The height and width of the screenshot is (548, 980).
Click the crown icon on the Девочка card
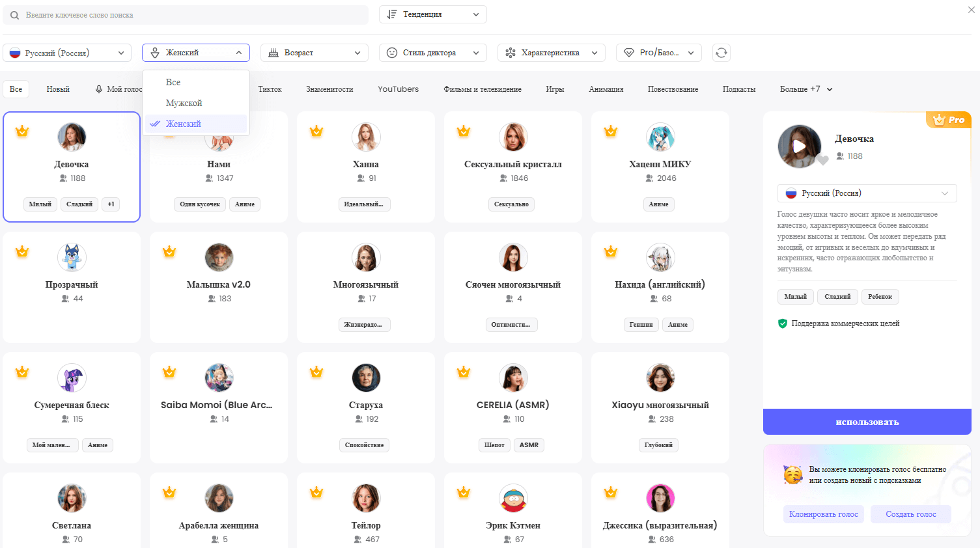22,131
